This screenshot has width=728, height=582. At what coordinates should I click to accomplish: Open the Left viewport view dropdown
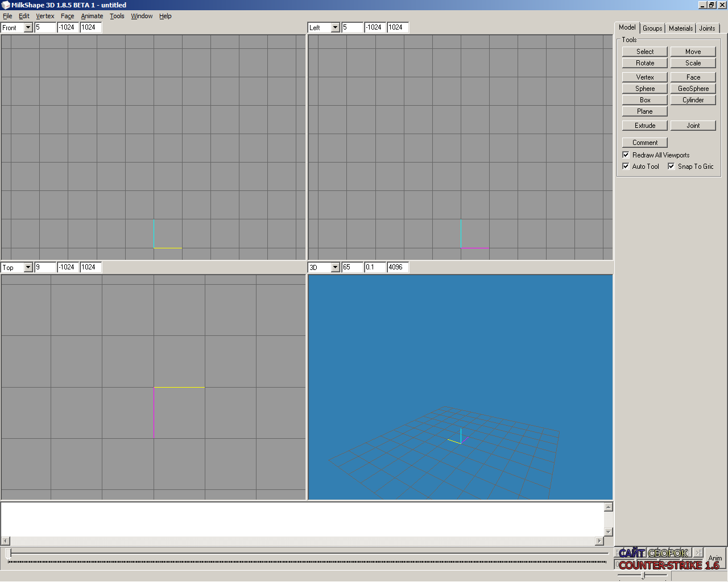pyautogui.click(x=335, y=28)
